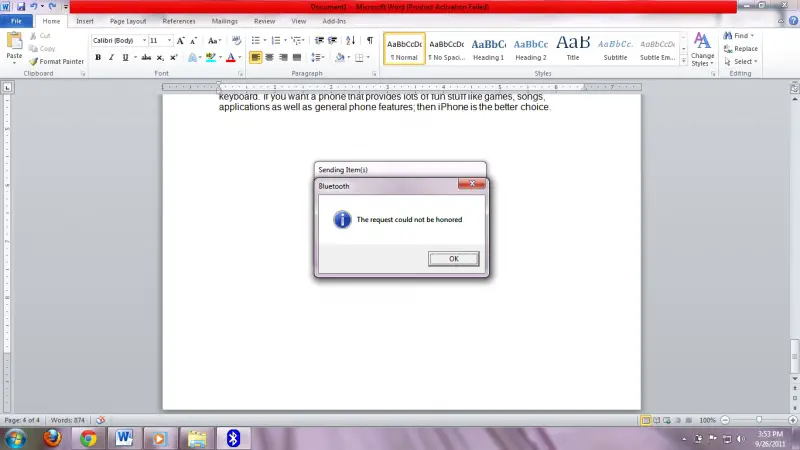Viewport: 800px width, 450px height.
Task: Save the document from Quick Access
Action: click(x=21, y=7)
